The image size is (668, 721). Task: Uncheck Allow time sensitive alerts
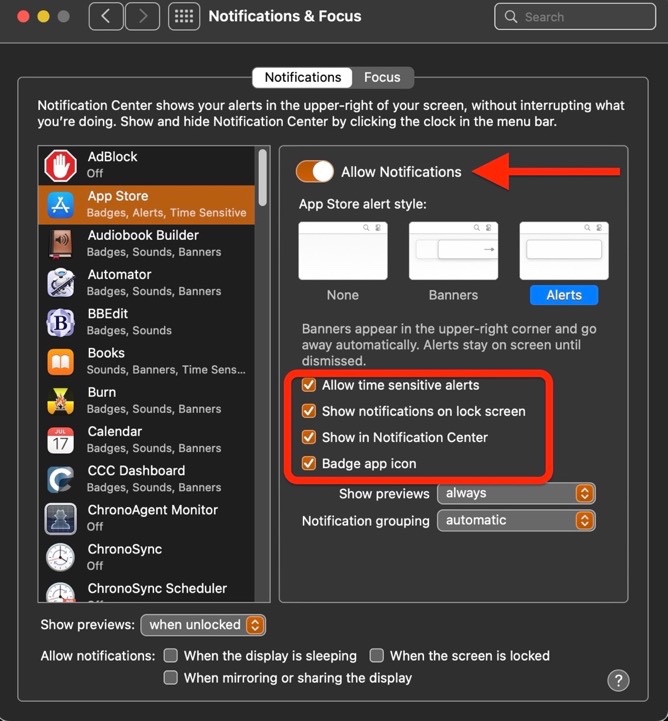308,385
